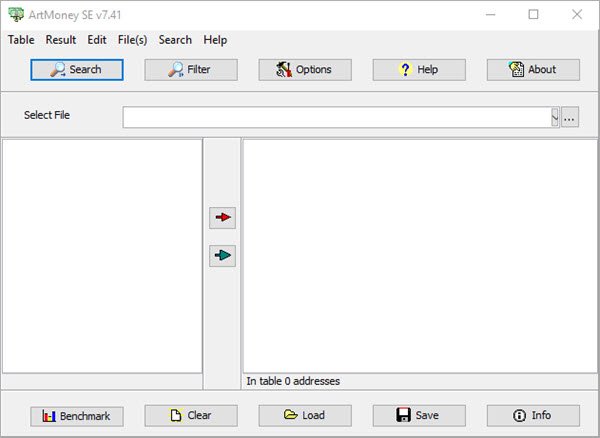Click the Filter button
The height and width of the screenshot is (438, 600).
(191, 70)
